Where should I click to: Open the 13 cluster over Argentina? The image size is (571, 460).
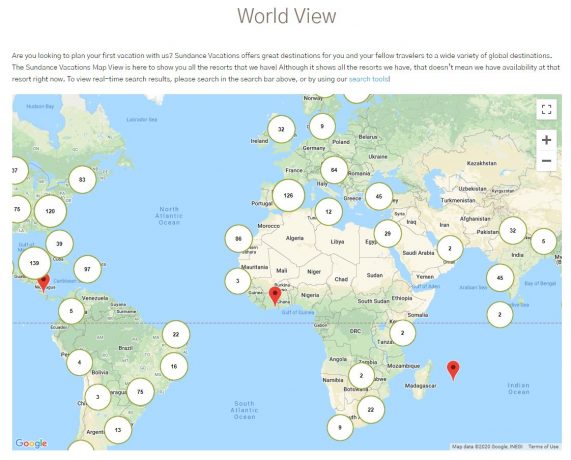click(118, 430)
